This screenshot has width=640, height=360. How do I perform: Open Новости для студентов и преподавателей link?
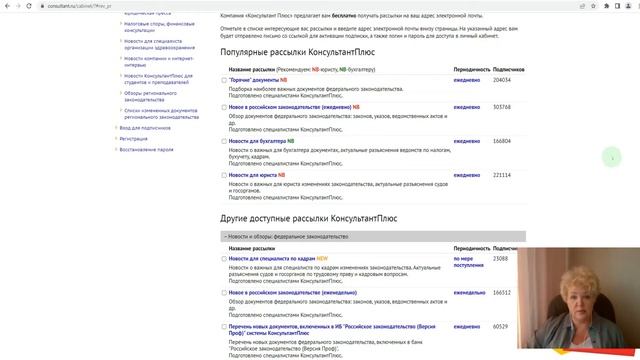point(158,79)
